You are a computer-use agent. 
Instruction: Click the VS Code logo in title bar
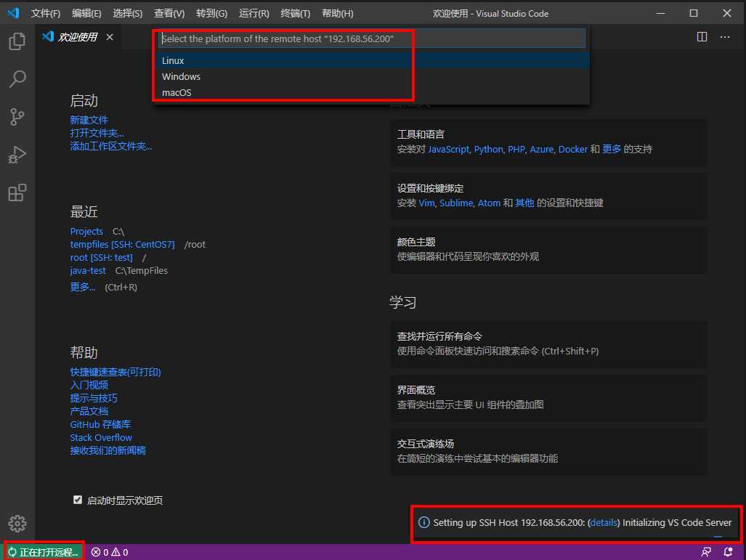pos(13,13)
